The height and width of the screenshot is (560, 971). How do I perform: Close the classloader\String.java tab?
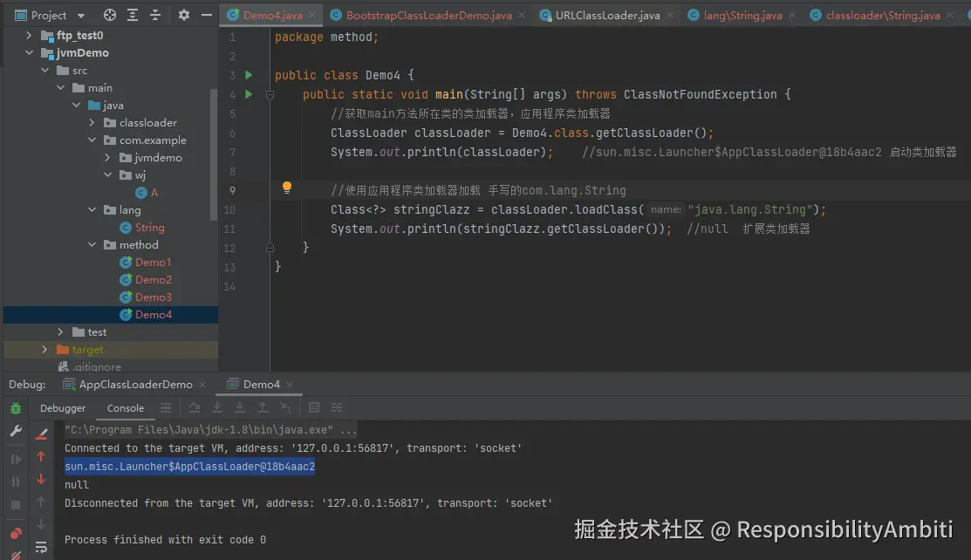pos(950,15)
